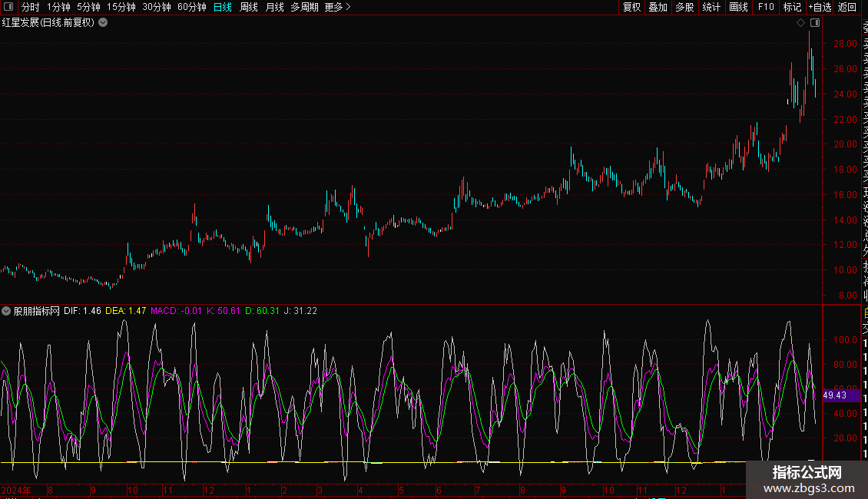The height and width of the screenshot is (499, 868).
Task: Click the MACD: -0.01 value
Action: coord(176,311)
